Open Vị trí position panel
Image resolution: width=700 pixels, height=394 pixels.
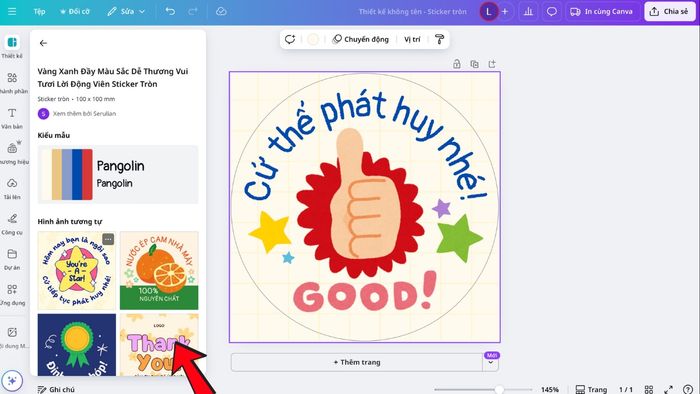pyautogui.click(x=412, y=39)
